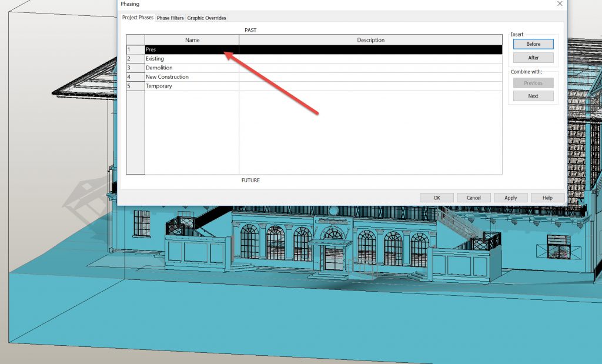The image size is (602, 364).
Task: Open Help for the Phasing dialog
Action: tap(547, 198)
